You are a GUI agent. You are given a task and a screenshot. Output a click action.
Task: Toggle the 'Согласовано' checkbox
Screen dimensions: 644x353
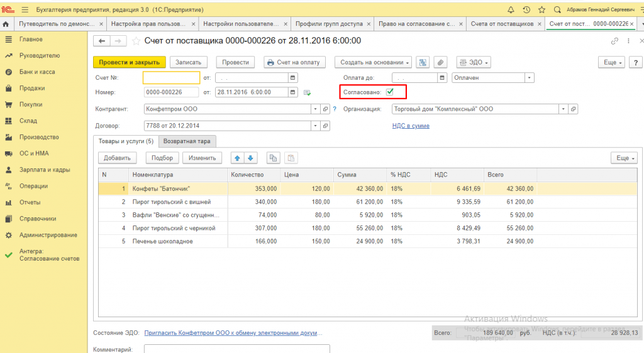coord(390,92)
